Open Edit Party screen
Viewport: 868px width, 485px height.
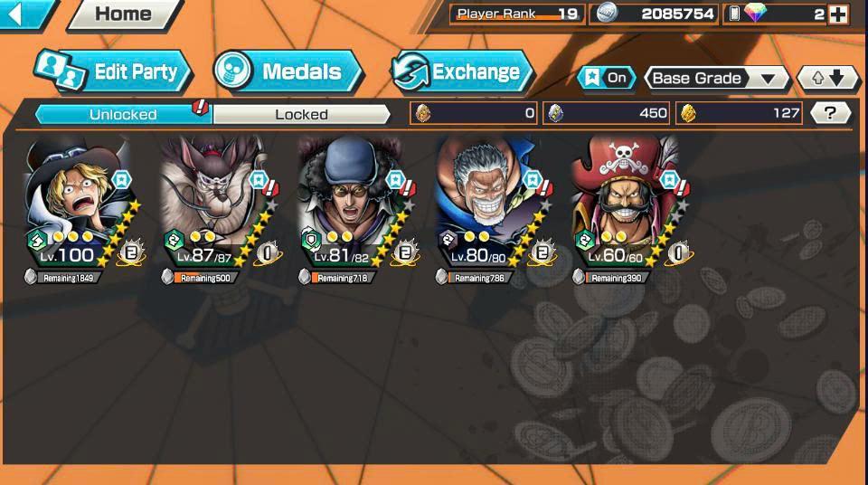point(113,71)
